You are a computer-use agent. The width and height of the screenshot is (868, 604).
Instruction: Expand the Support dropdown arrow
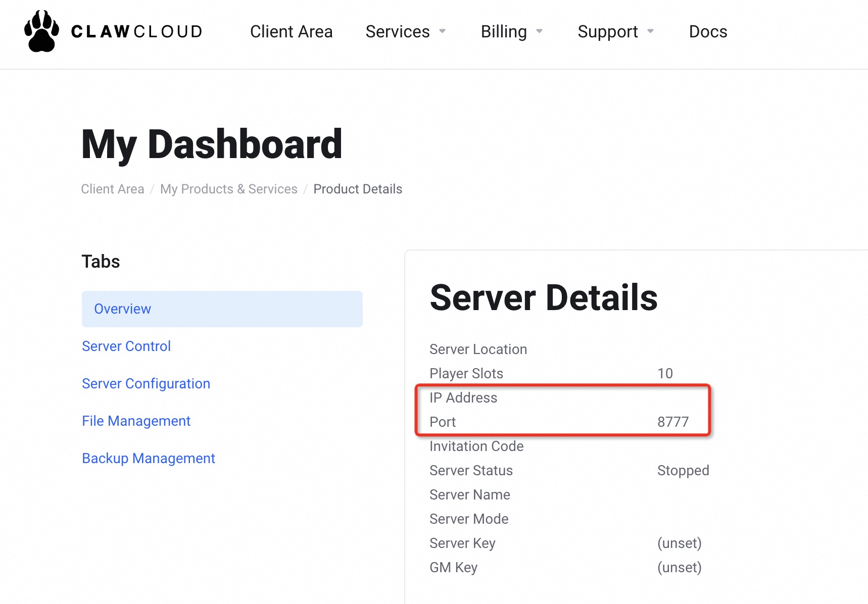[x=651, y=31]
